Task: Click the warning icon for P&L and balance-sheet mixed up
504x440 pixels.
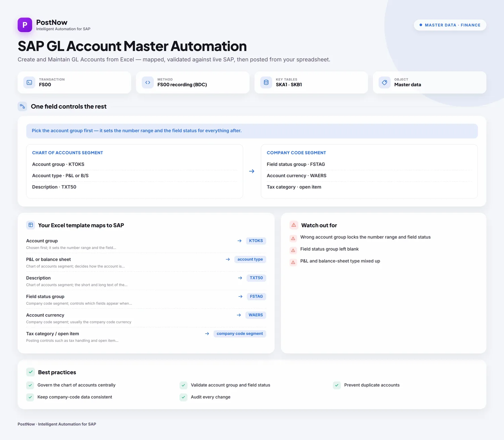Action: pyautogui.click(x=293, y=262)
